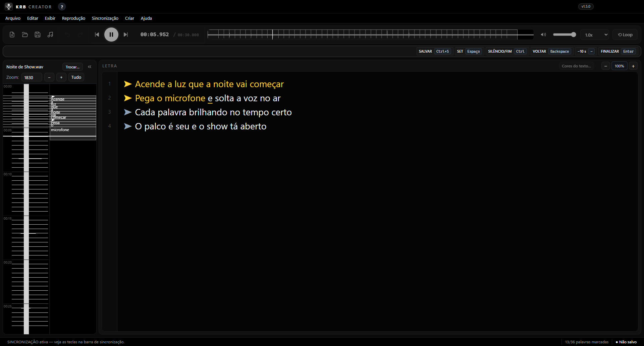Open the Criar menu
Image resolution: width=644 pixels, height=346 pixels.
(x=129, y=18)
